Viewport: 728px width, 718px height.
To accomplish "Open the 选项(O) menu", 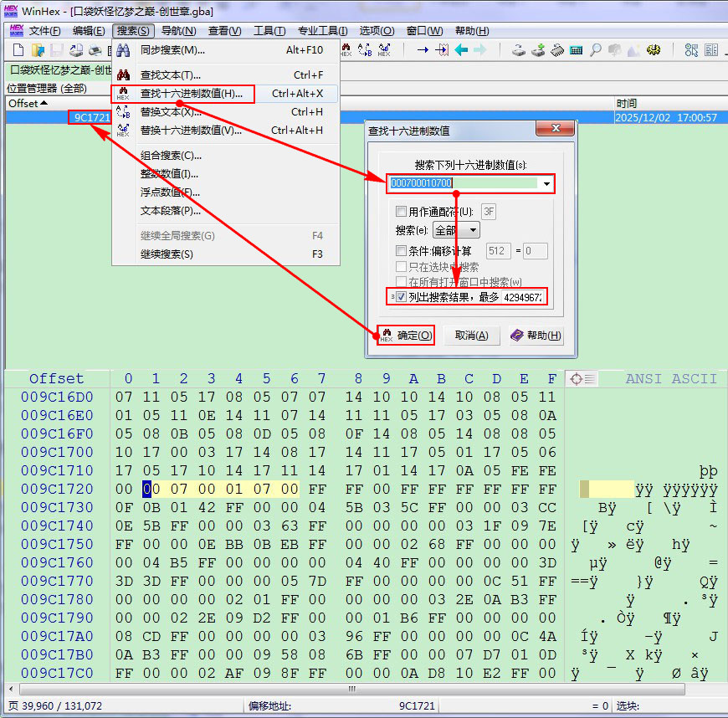I will click(x=377, y=31).
